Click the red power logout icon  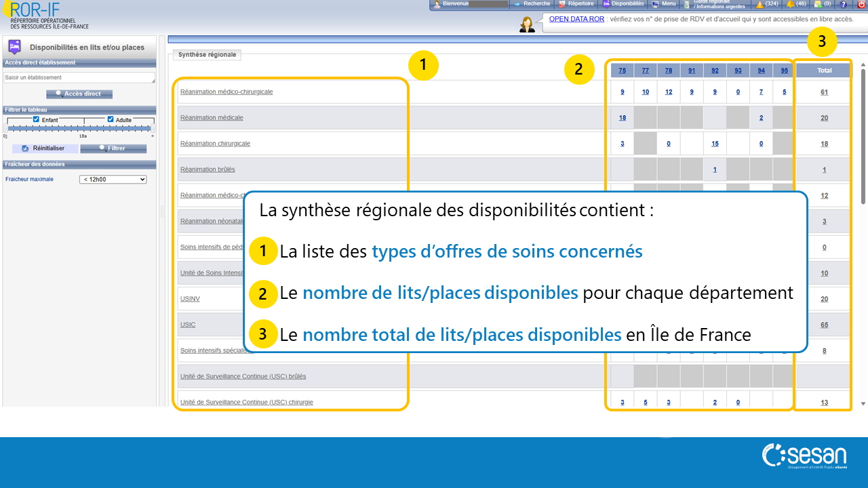[x=861, y=4]
